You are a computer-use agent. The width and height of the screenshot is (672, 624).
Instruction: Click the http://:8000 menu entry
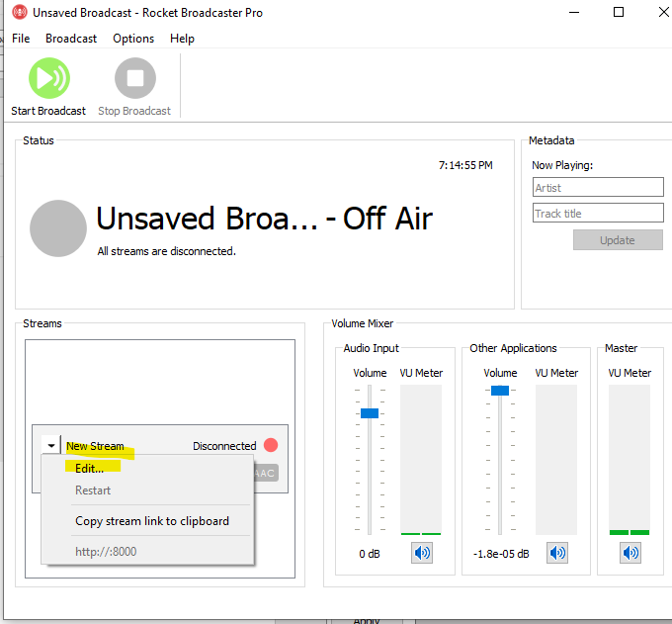(147, 552)
